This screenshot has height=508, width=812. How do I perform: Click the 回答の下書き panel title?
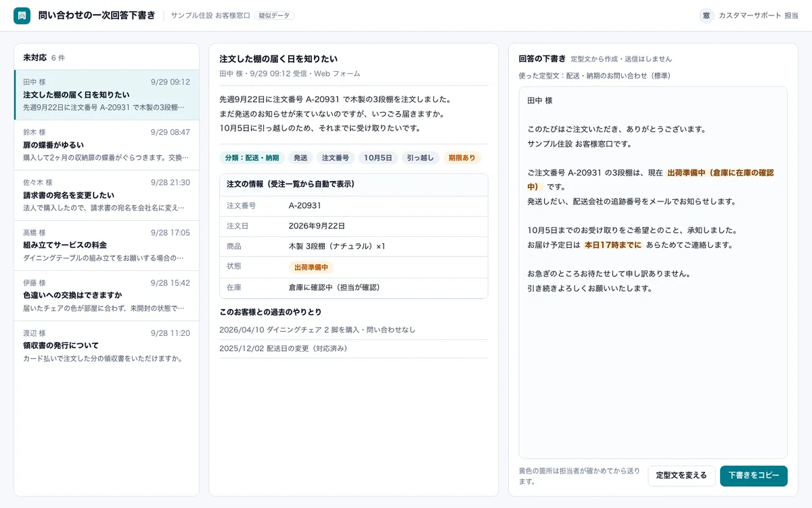(542, 59)
